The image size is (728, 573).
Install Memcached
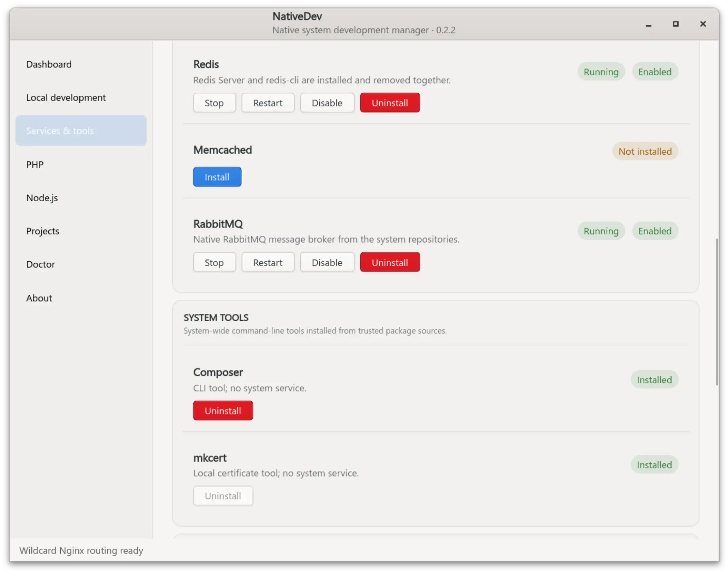(217, 177)
